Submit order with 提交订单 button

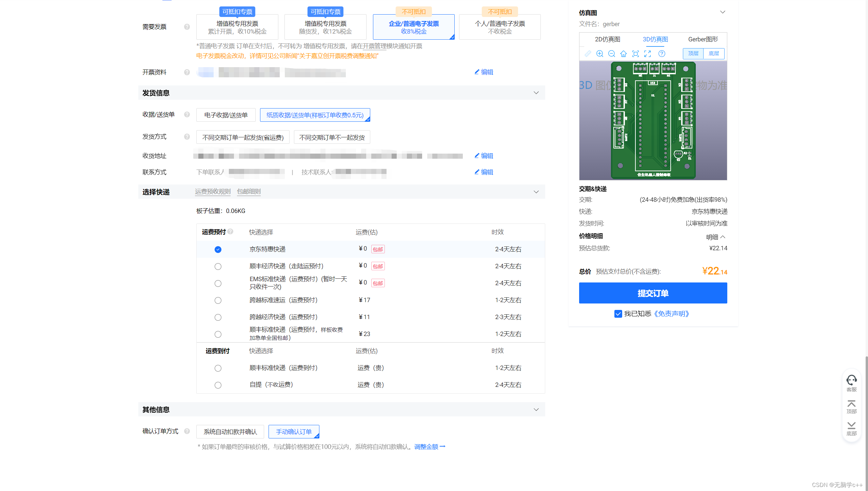(x=653, y=293)
